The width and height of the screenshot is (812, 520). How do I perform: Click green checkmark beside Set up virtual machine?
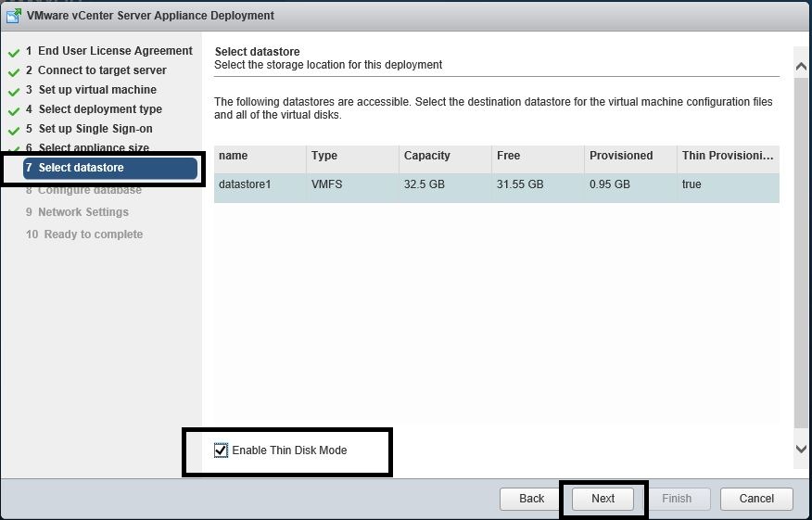tap(14, 92)
